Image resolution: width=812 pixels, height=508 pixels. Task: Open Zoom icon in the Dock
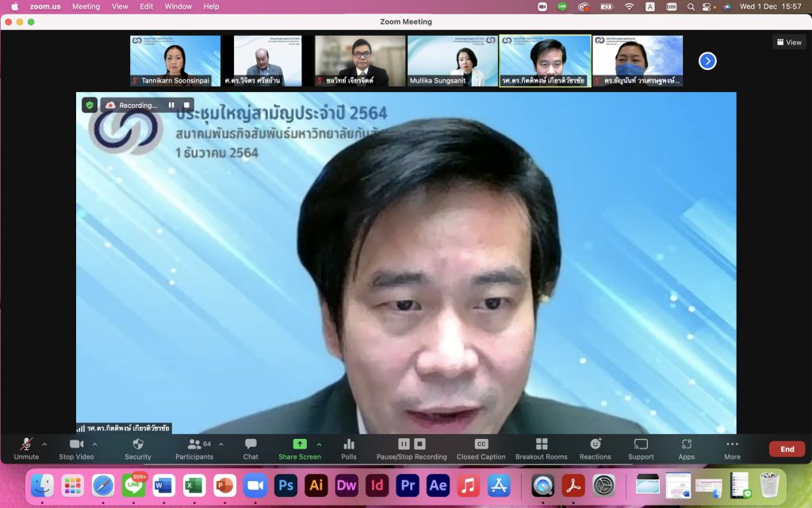(255, 486)
